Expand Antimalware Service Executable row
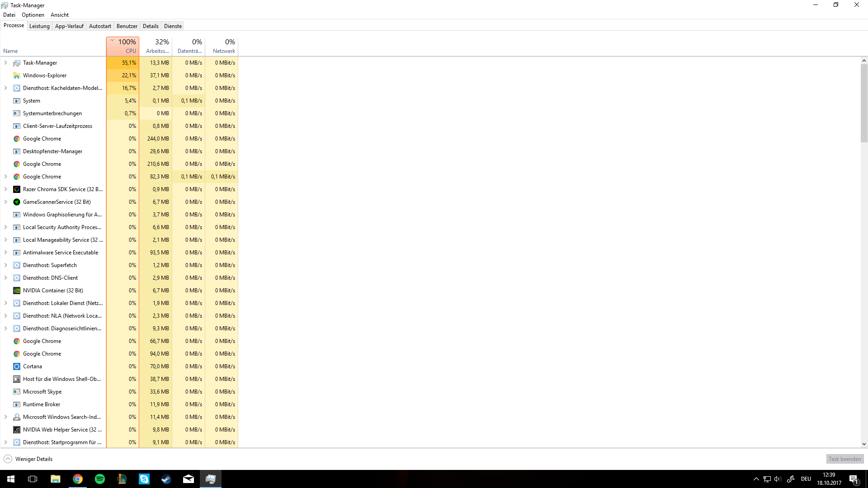The image size is (868, 488). click(x=5, y=253)
